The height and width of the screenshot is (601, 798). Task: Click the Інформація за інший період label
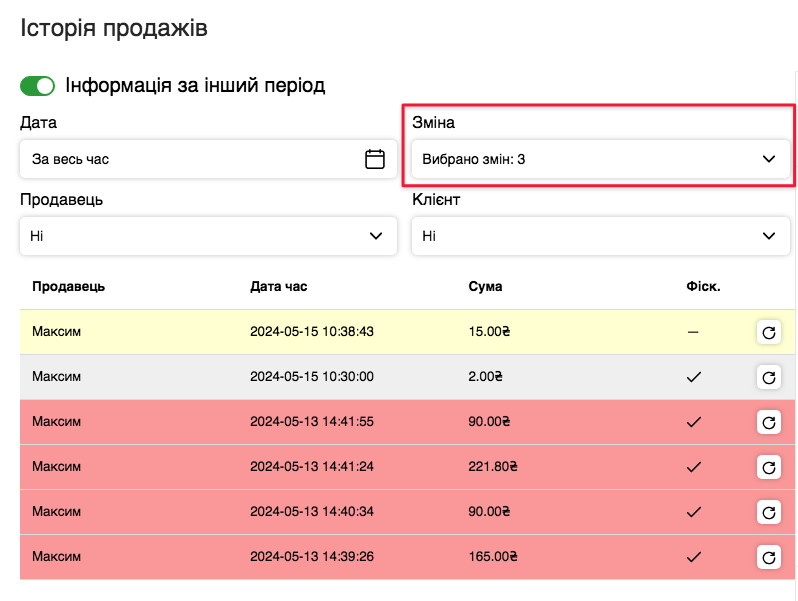point(195,86)
